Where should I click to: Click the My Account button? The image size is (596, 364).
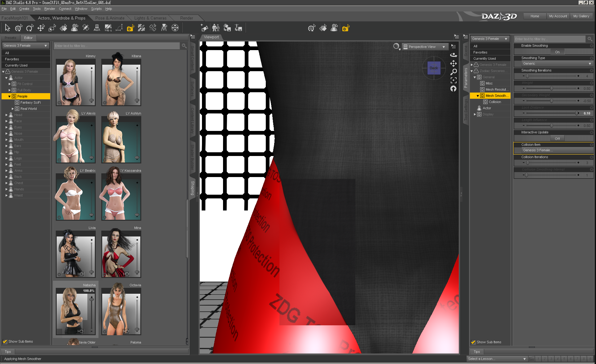click(558, 16)
